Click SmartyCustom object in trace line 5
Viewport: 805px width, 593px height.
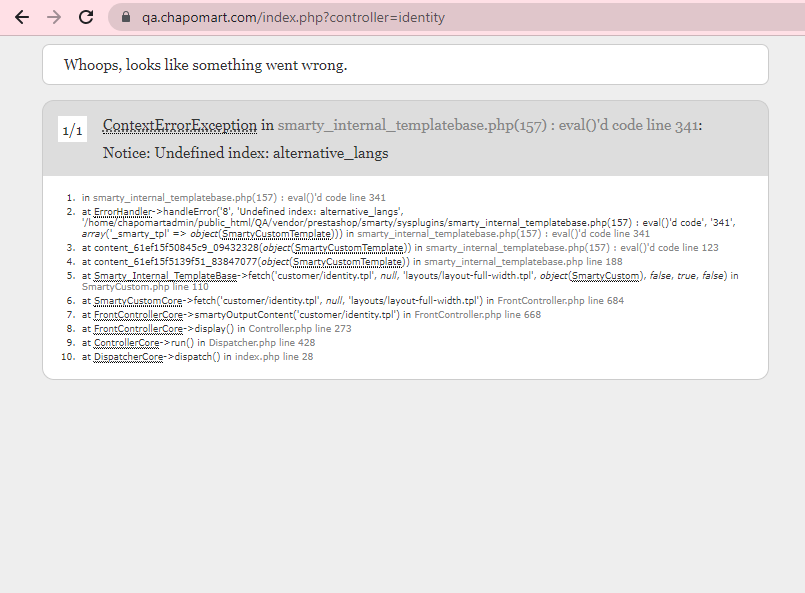pyautogui.click(x=605, y=276)
